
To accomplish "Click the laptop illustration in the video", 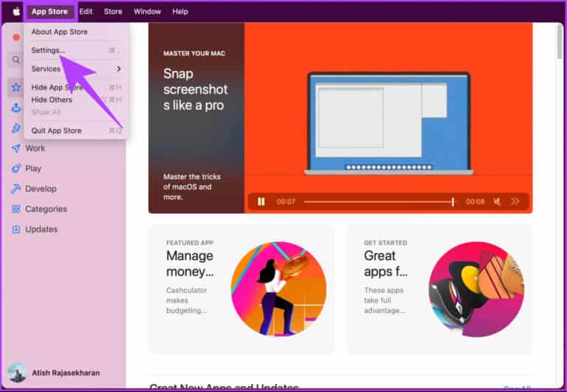I will point(389,124).
